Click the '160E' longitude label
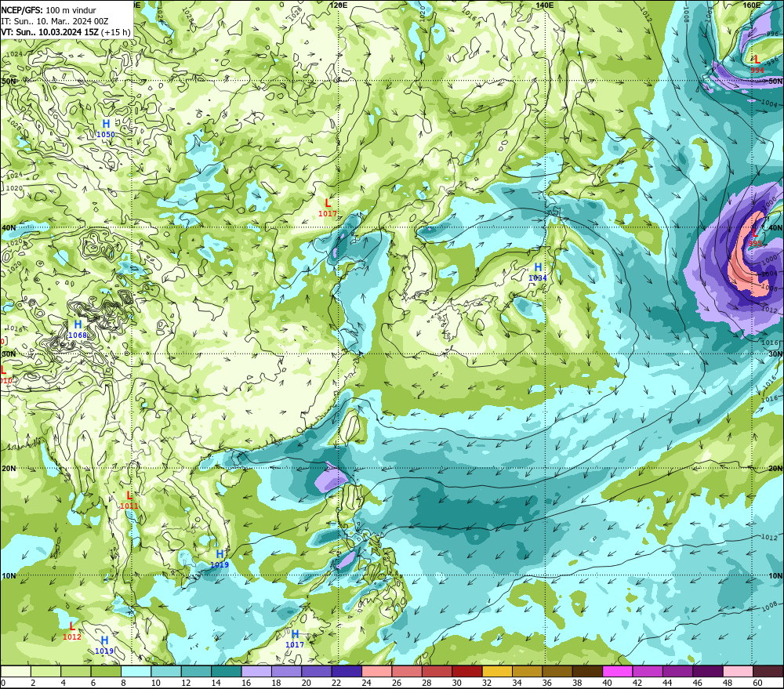 752,5
